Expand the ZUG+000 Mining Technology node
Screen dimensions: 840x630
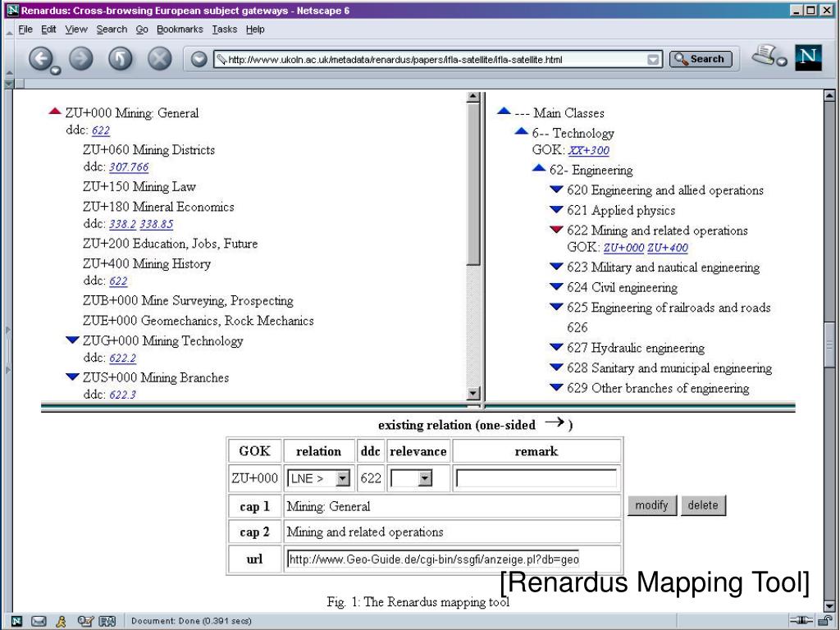click(x=72, y=340)
